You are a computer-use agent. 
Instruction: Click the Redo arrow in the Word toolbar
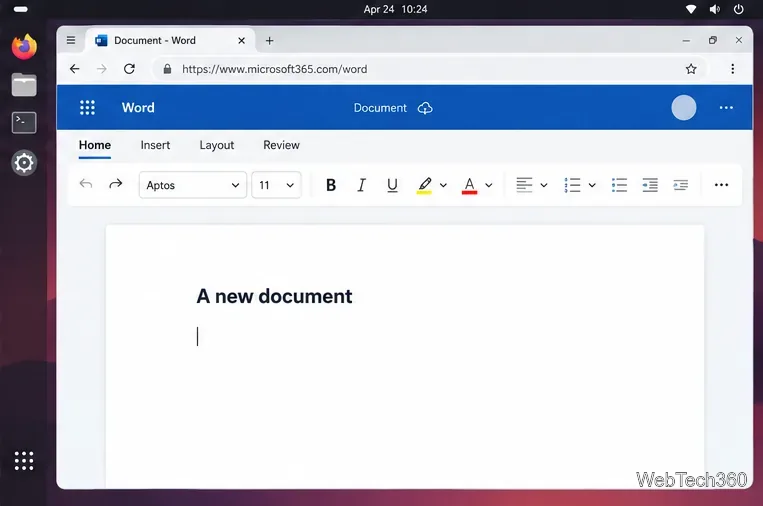116,184
